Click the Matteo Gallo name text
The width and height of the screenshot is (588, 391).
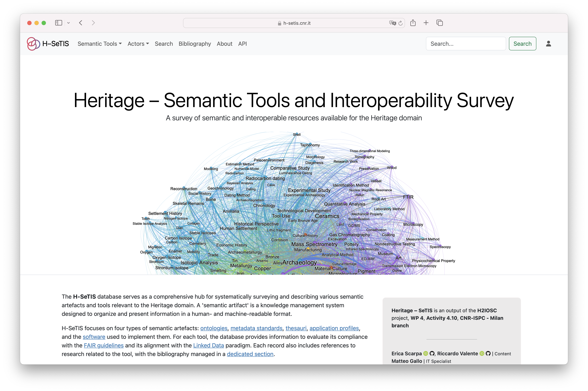407,361
